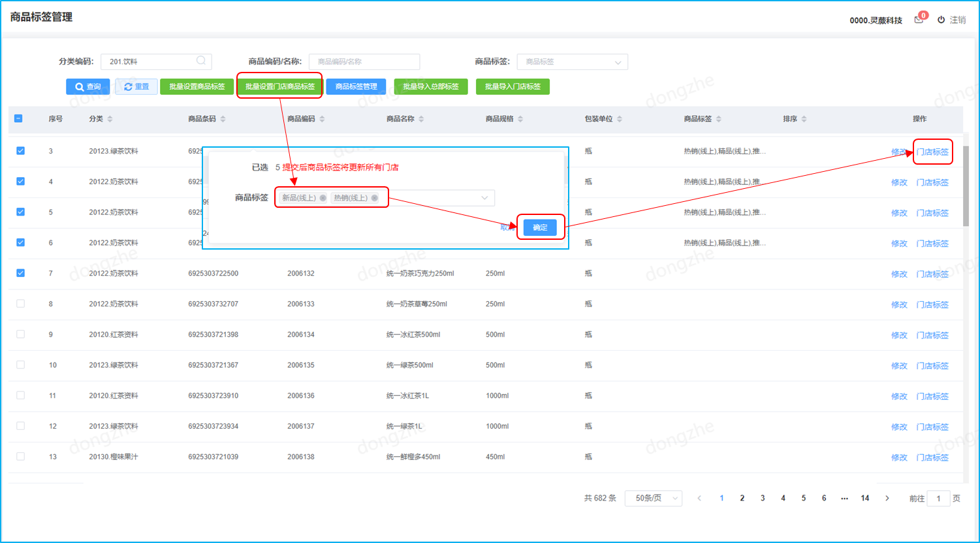Go to page 2

[742, 498]
